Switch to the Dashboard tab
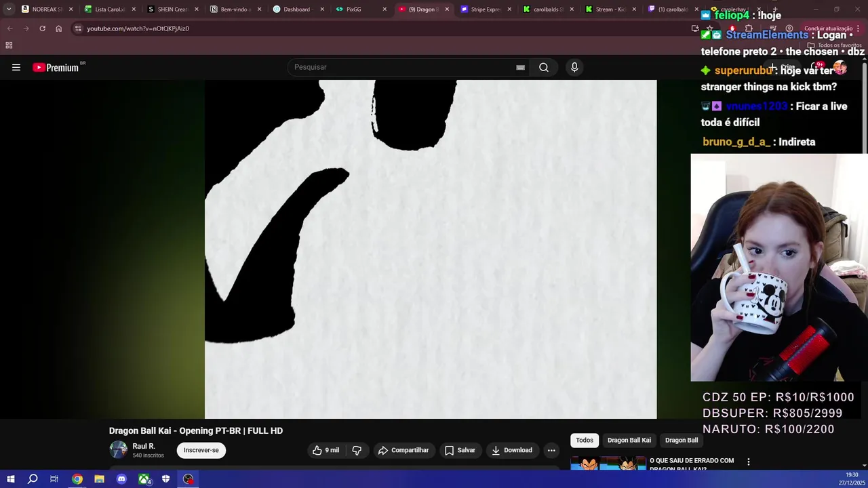Viewport: 868px width, 488px height. tap(297, 9)
